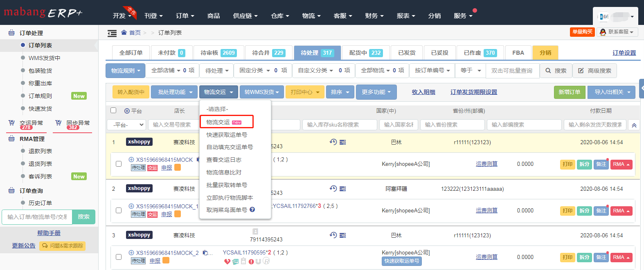Click the home icon in the breadcrumb
The width and height of the screenshot is (644, 270).
click(124, 32)
